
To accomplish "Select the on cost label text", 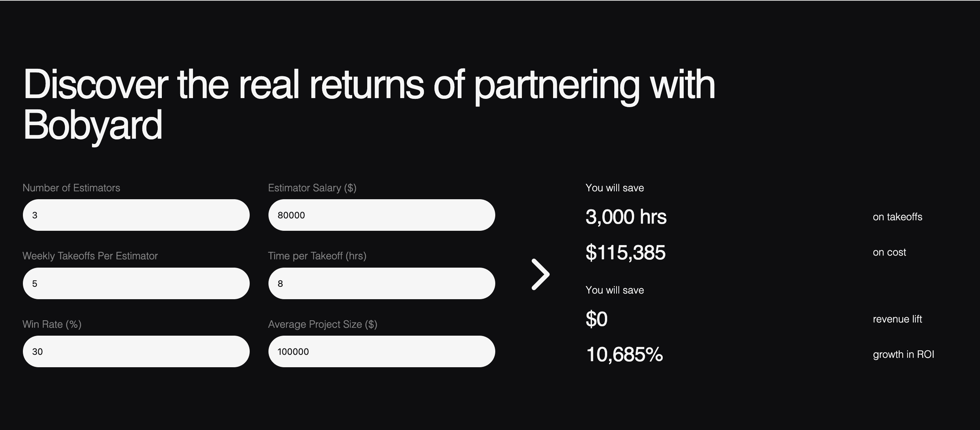I will [x=889, y=252].
